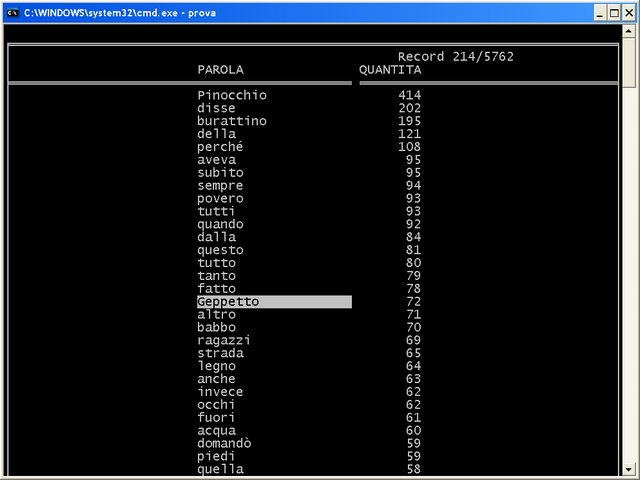Click the quantity 58 for quella
Viewport: 640px width, 480px height.
(x=413, y=469)
